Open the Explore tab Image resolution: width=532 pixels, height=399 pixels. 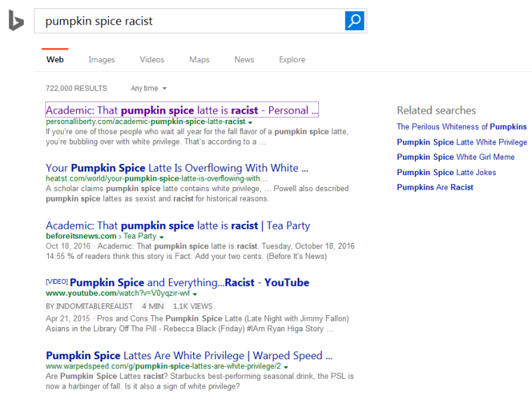pos(292,60)
